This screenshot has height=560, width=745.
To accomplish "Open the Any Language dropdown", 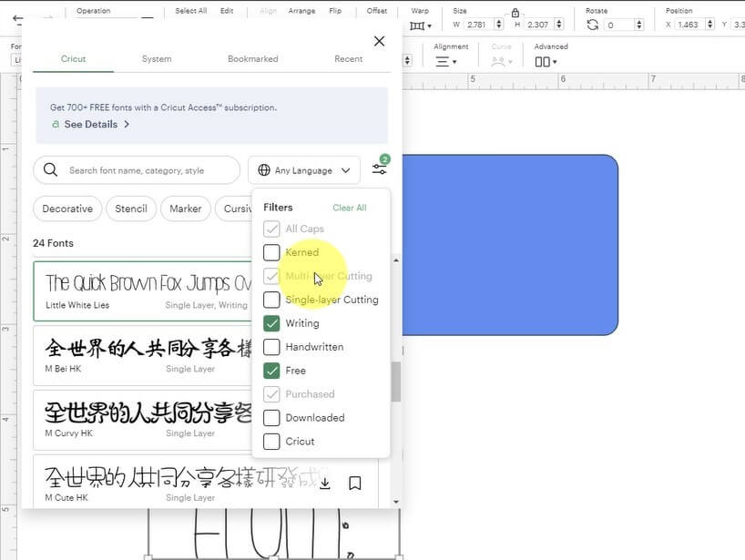I will click(304, 170).
